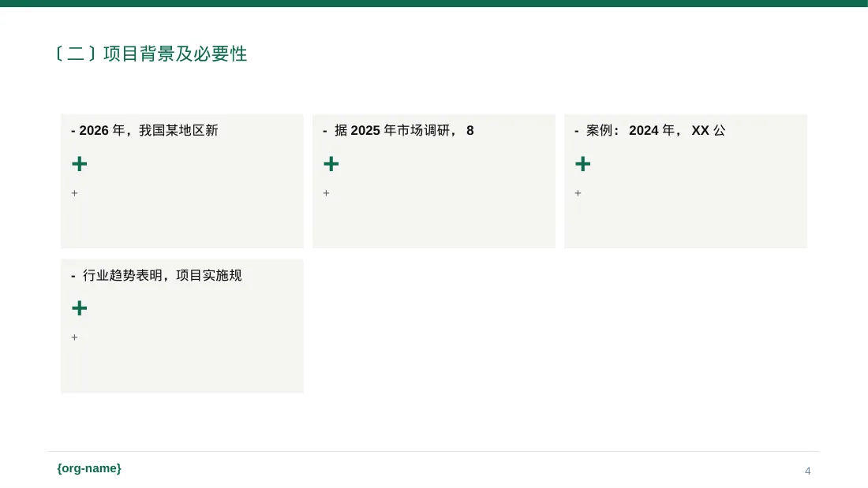Click the {org-name} footer placeholder
868x488 pixels.
click(x=89, y=468)
